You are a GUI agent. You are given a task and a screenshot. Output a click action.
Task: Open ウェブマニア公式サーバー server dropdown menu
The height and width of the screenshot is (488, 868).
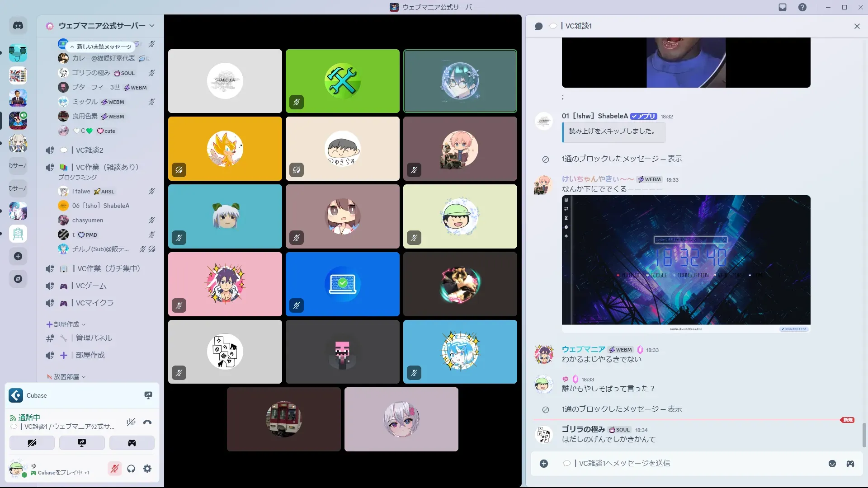coord(102,26)
